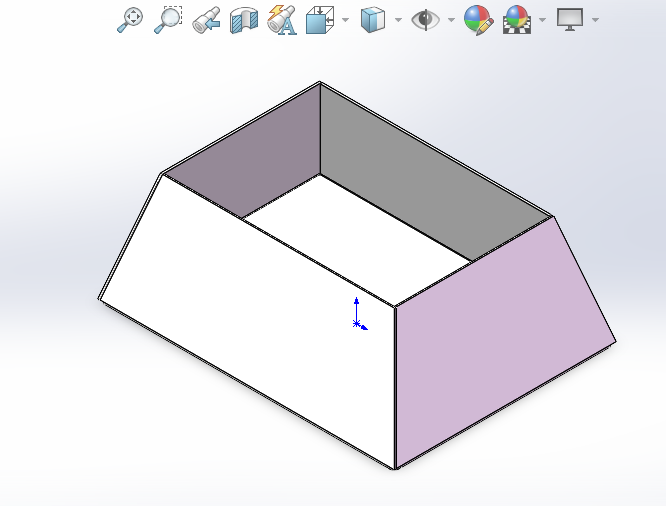Viewport: 666px width, 506px height.
Task: Toggle the Section View tool
Action: (244, 20)
